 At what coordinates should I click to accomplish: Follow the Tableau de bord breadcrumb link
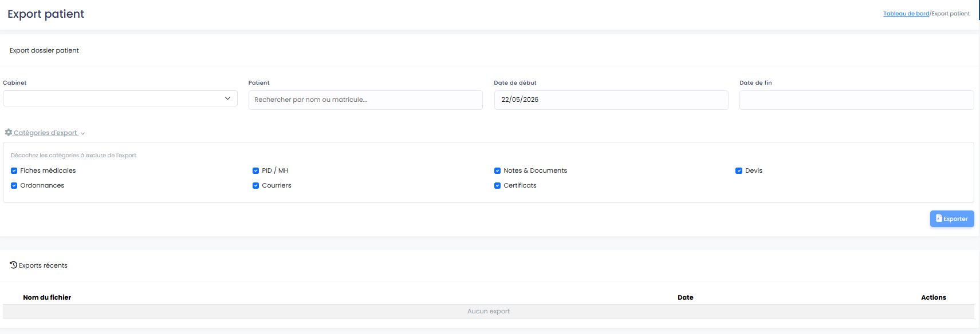click(906, 14)
